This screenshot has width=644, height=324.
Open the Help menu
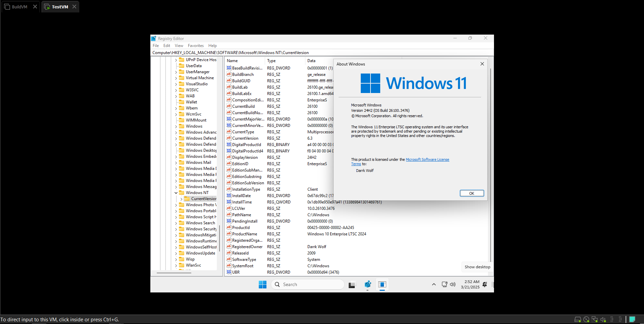pyautogui.click(x=212, y=46)
